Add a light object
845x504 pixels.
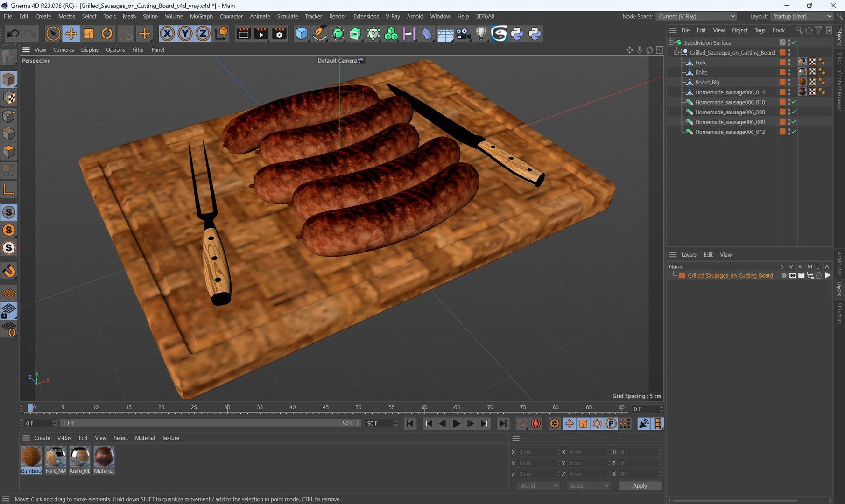(481, 34)
